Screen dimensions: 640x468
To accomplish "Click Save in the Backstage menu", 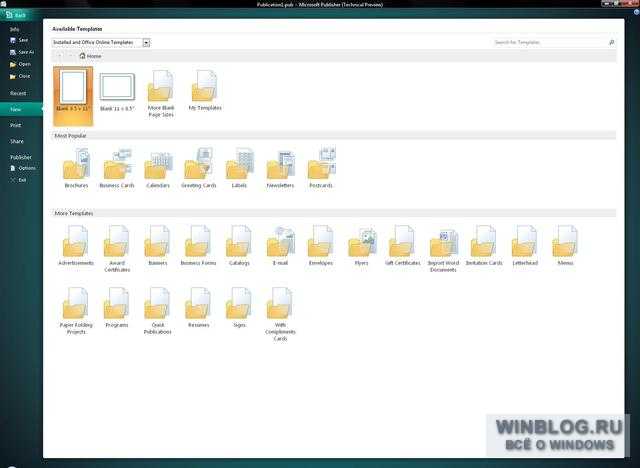I will click(19, 40).
